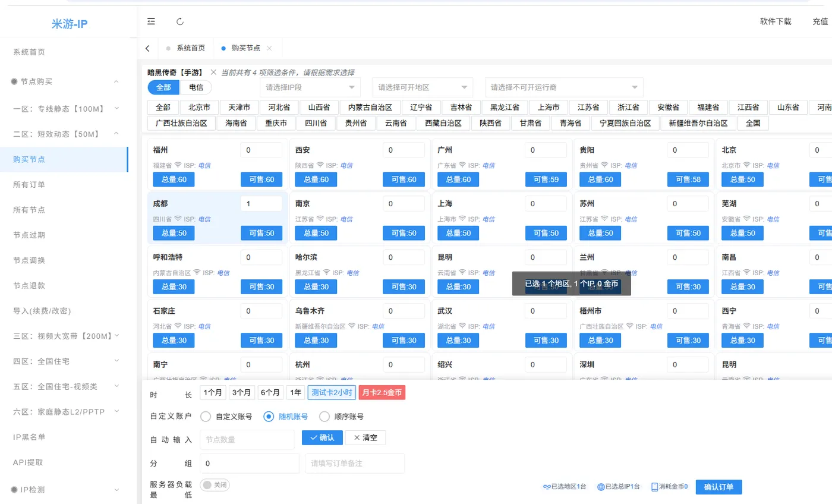Click the refresh page icon
Screen dimensions: 832x504
[180, 21]
